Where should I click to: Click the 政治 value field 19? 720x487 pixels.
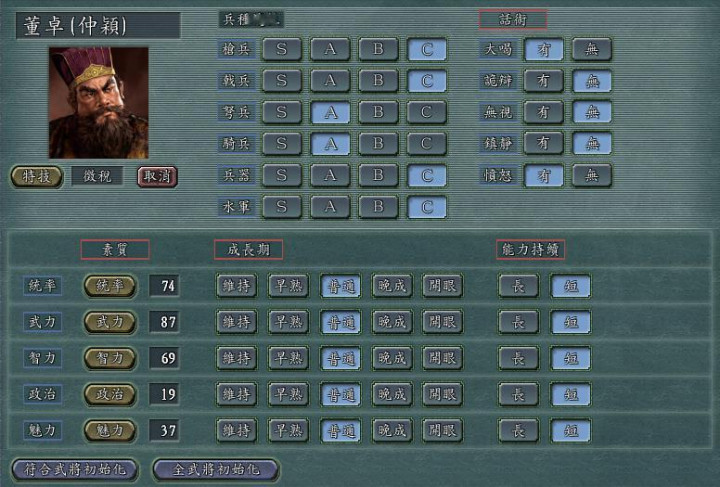click(x=164, y=394)
